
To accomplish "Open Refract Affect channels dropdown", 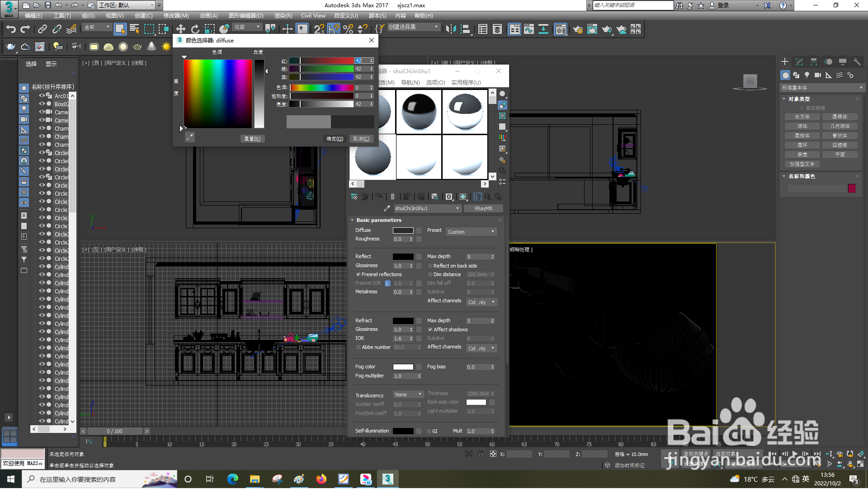I will (x=482, y=348).
